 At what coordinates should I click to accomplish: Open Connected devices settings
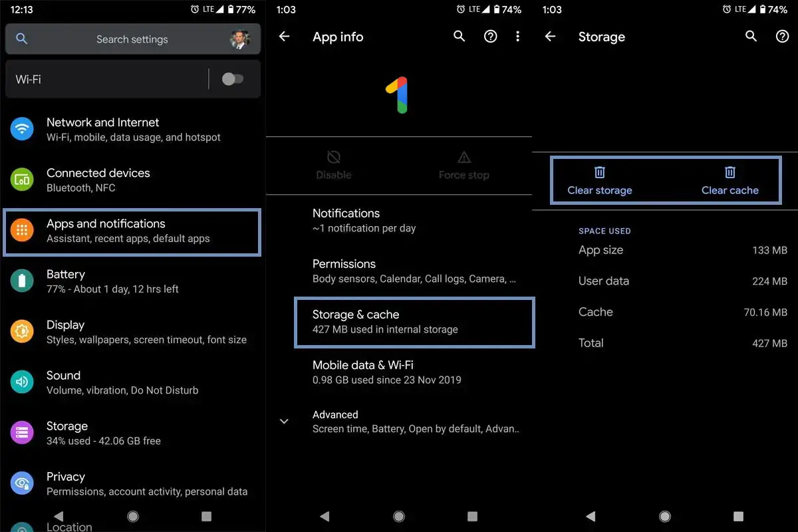(x=133, y=180)
